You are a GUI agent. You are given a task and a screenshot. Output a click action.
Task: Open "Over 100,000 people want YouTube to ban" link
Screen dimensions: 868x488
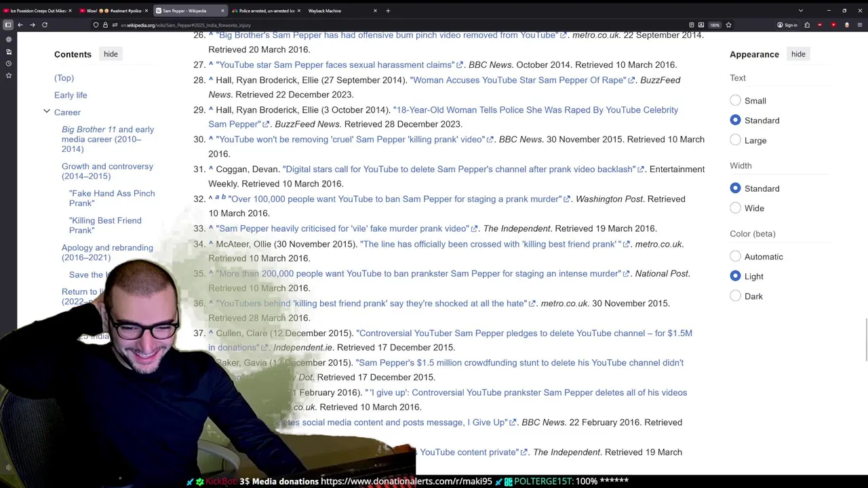click(399, 199)
